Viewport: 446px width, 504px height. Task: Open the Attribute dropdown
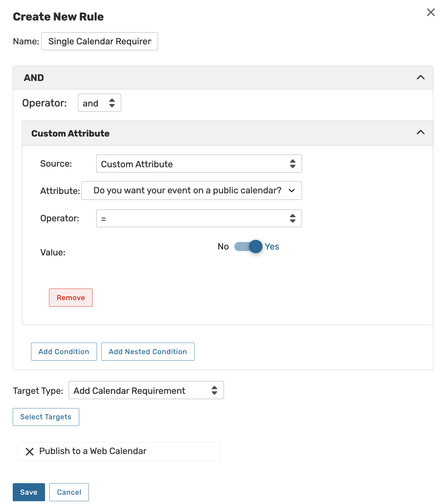191,191
